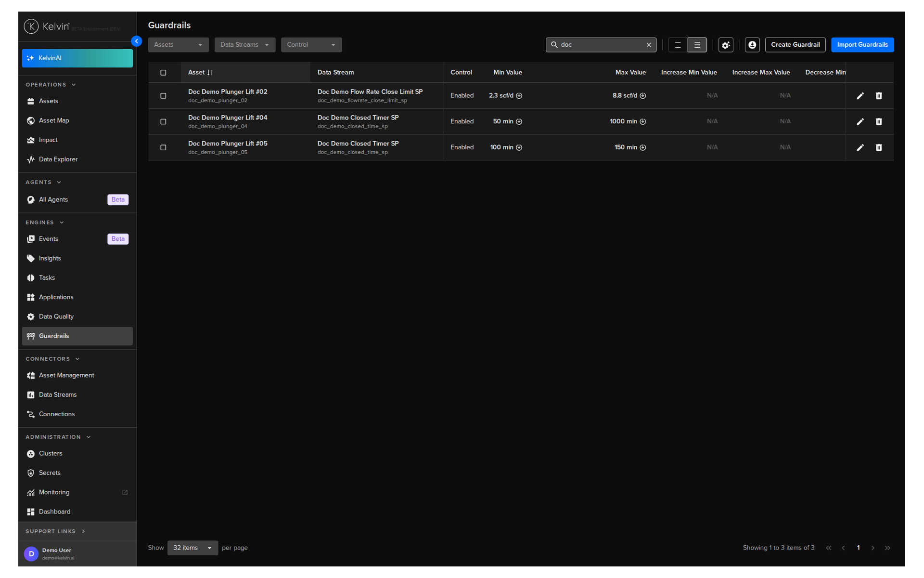Click the Control column header
924x578 pixels.
pos(461,73)
